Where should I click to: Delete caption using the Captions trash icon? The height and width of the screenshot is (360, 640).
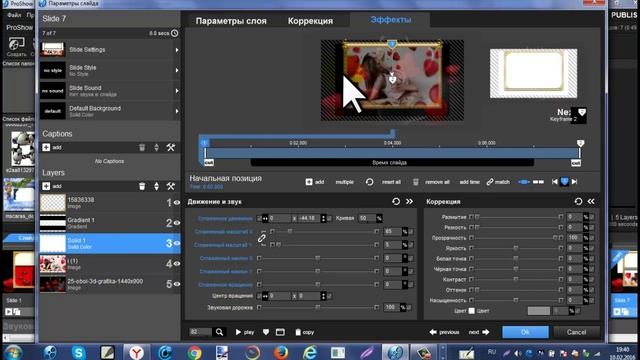click(142, 147)
